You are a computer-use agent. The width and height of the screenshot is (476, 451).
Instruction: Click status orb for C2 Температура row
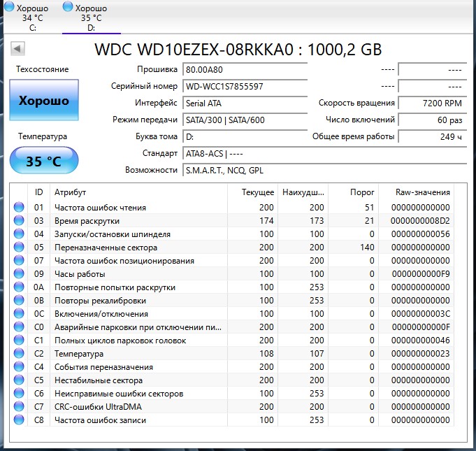[x=19, y=354]
